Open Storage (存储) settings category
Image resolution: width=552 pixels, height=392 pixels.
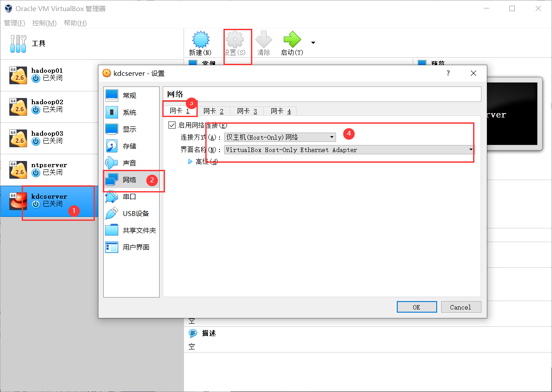click(x=131, y=146)
